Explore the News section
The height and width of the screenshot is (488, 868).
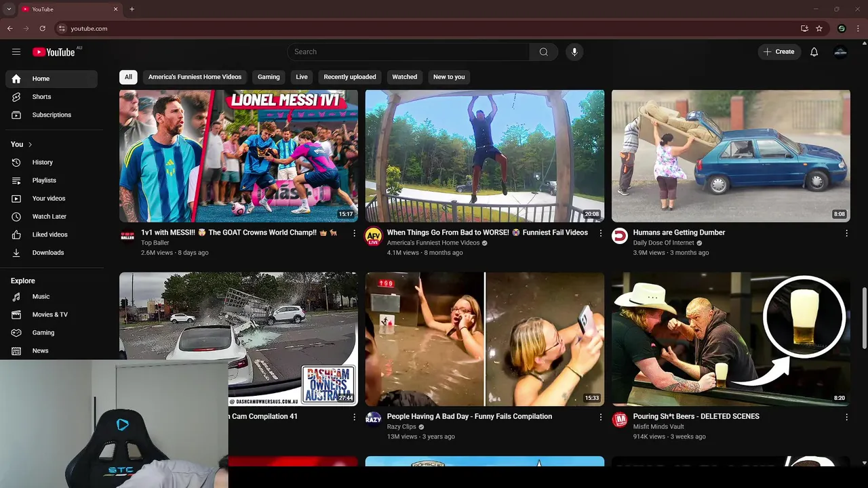pyautogui.click(x=52, y=350)
